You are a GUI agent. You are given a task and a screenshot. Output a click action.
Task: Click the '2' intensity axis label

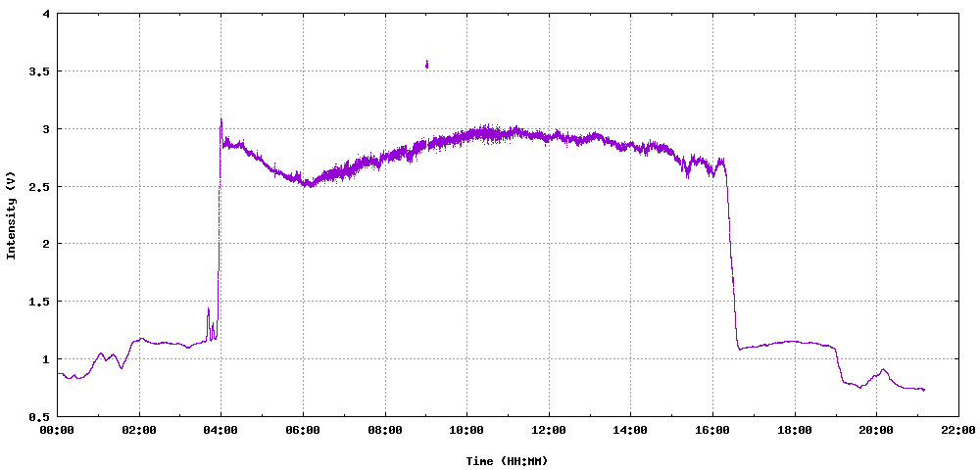coord(46,244)
